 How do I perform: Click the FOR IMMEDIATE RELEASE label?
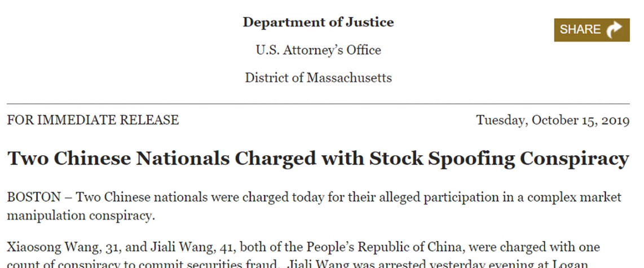coord(92,120)
